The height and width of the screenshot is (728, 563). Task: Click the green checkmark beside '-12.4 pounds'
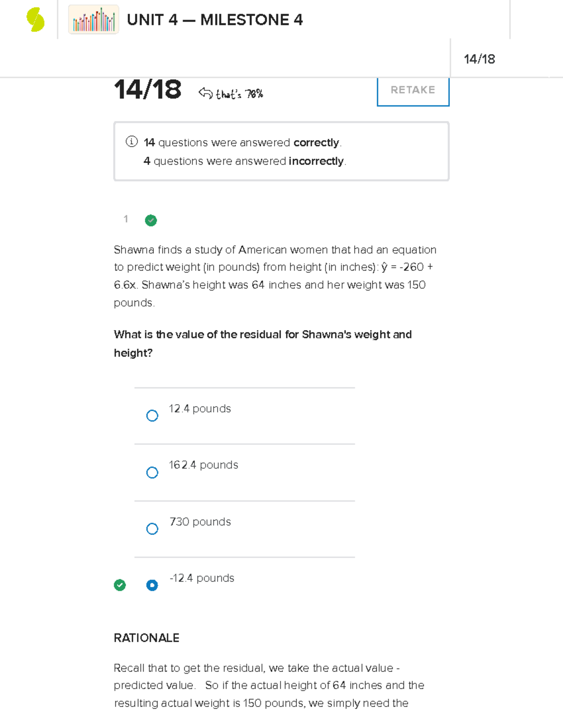coord(120,585)
